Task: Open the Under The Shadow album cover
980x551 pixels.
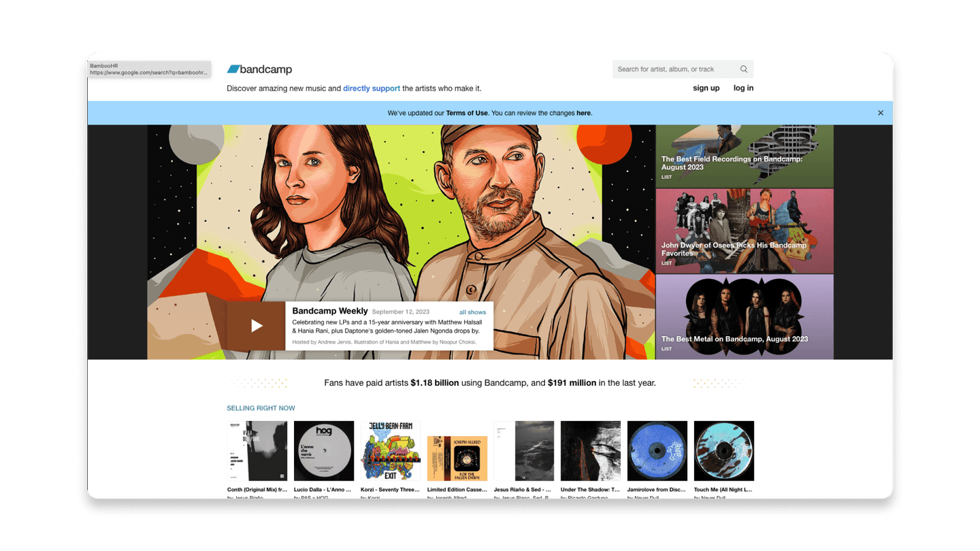Action: [591, 451]
